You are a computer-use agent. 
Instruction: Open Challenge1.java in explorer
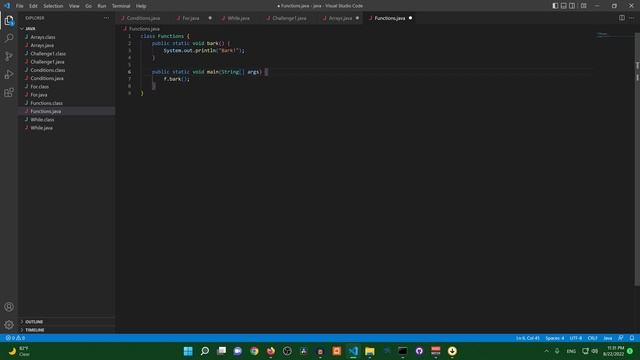pyautogui.click(x=47, y=62)
